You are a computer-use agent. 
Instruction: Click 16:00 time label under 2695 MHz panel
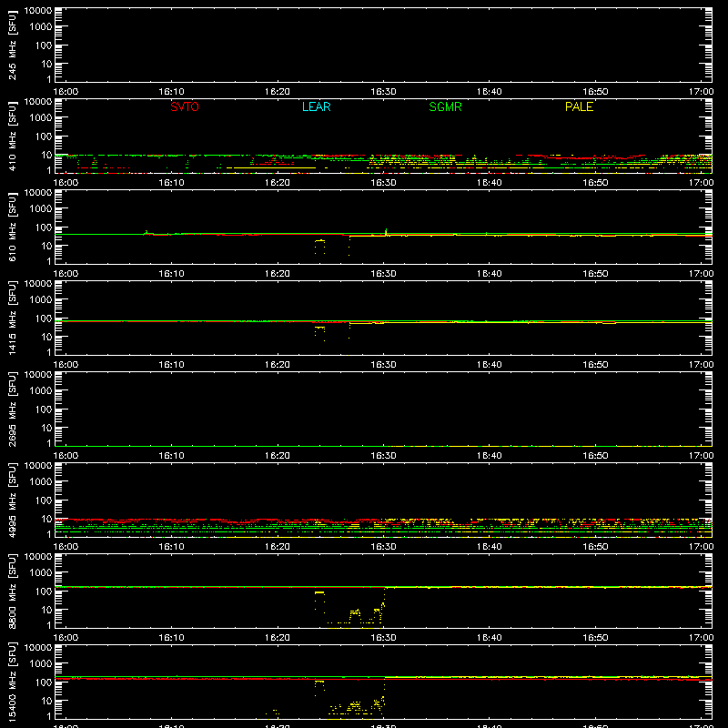66,456
